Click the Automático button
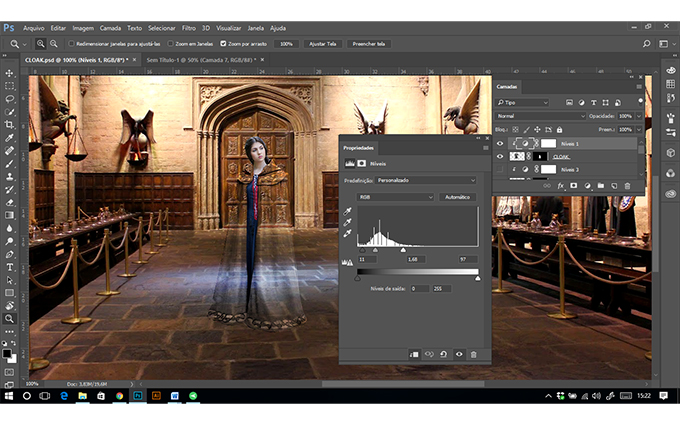The image size is (680, 425). pos(458,197)
